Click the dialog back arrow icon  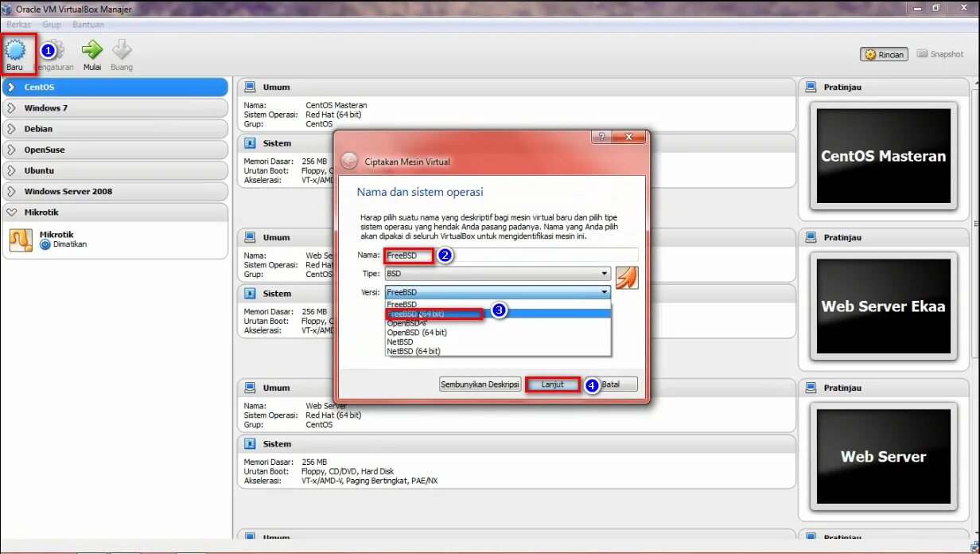tap(349, 162)
